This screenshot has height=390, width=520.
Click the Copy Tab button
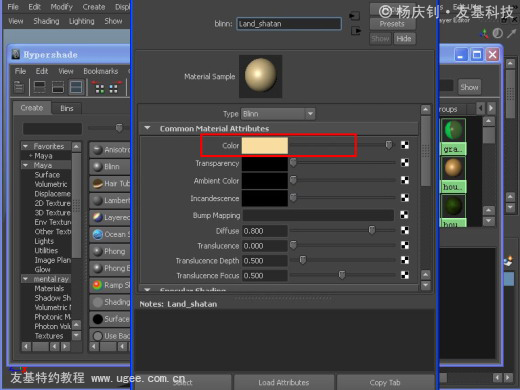pyautogui.click(x=385, y=382)
